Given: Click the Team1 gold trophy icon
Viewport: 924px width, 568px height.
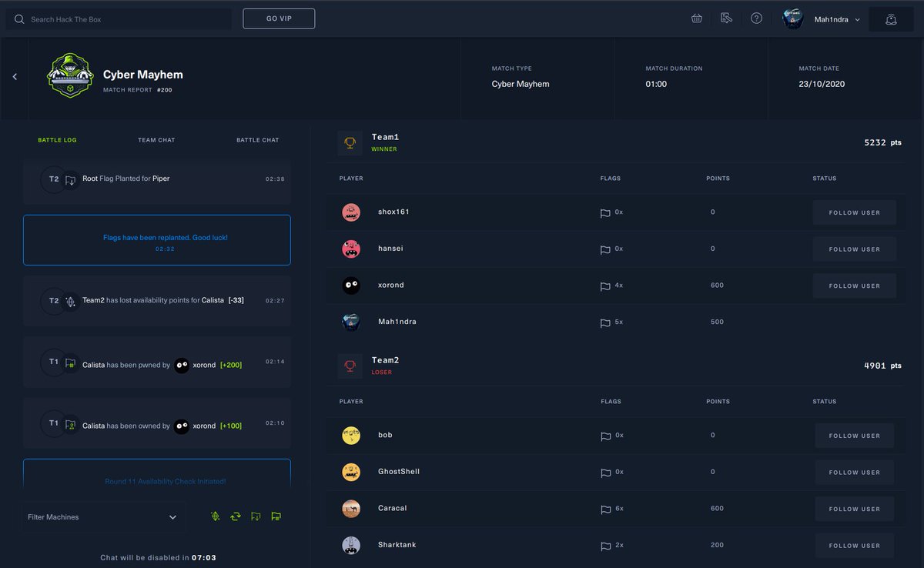Looking at the screenshot, I should (x=350, y=143).
